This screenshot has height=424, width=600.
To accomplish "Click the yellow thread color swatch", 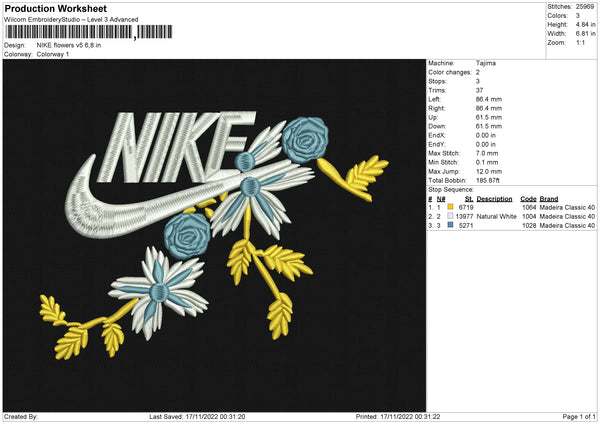I will 450,207.
